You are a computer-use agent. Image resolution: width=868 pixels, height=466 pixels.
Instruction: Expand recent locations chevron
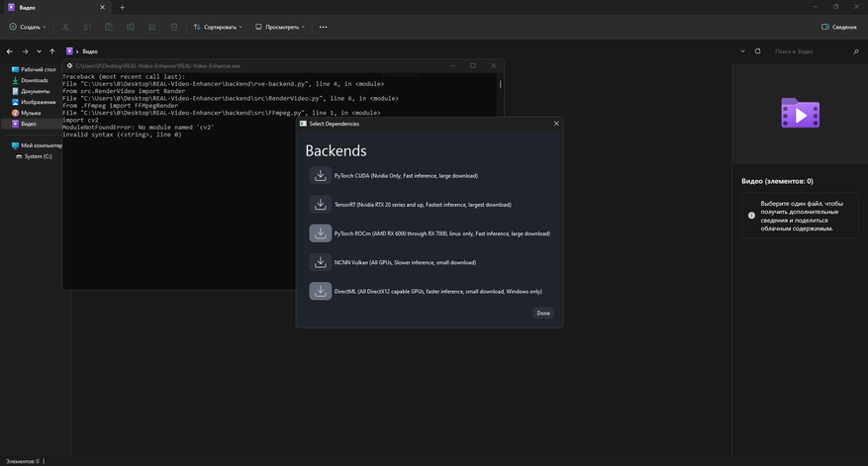pyautogui.click(x=39, y=51)
